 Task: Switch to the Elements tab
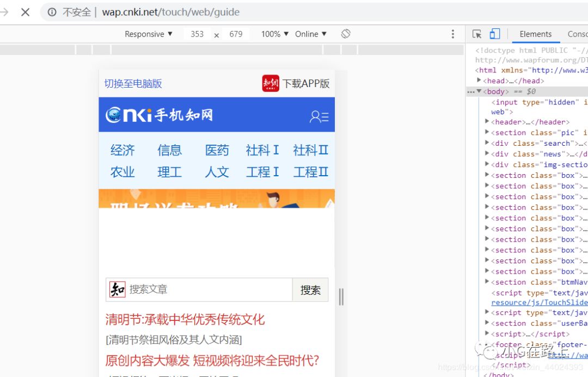[536, 34]
